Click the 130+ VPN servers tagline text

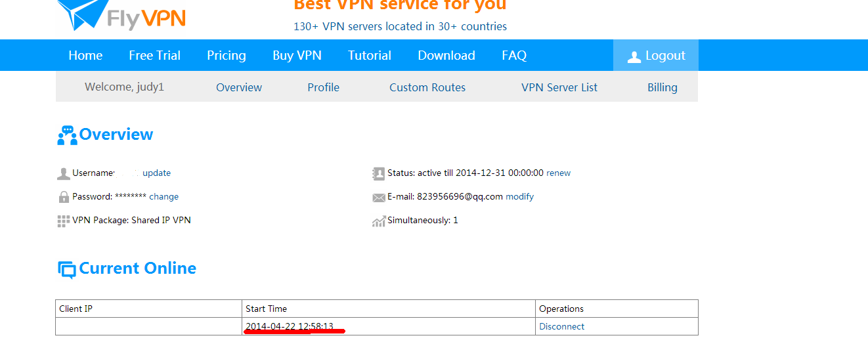[400, 27]
